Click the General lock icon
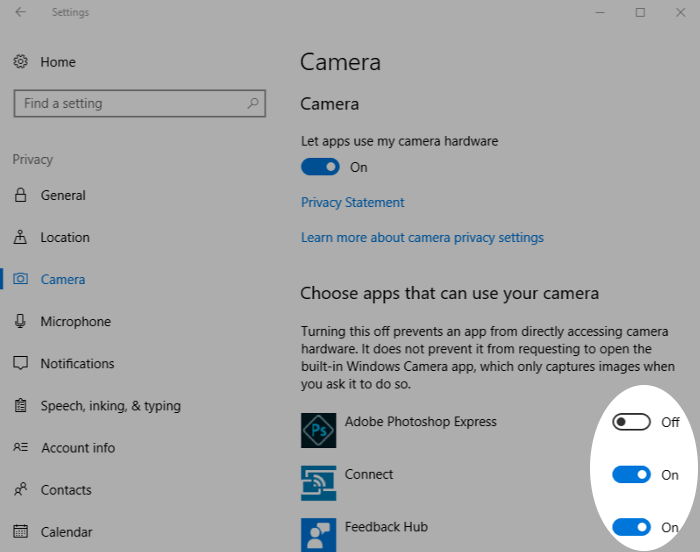Image resolution: width=700 pixels, height=552 pixels. coord(21,195)
